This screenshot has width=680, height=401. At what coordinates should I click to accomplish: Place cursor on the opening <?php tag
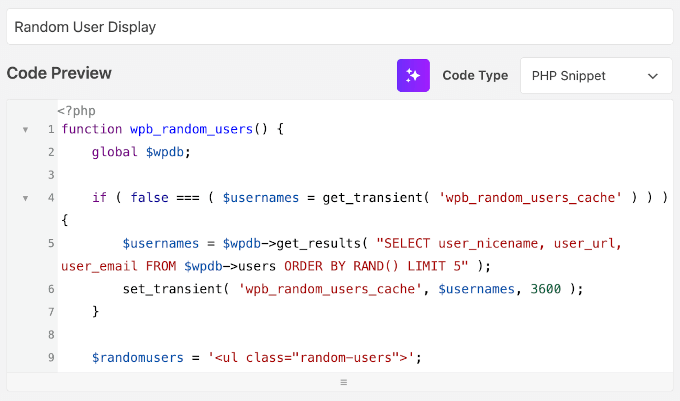click(76, 110)
